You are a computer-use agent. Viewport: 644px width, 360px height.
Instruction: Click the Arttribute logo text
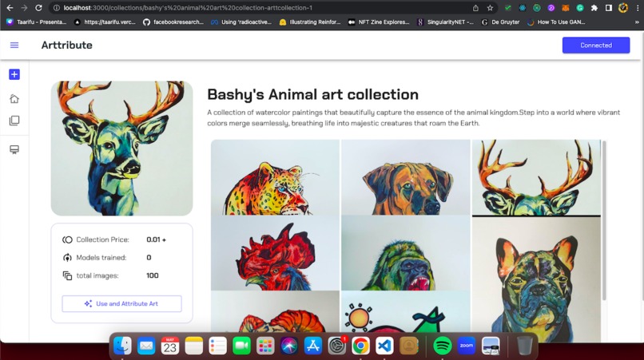(x=66, y=45)
